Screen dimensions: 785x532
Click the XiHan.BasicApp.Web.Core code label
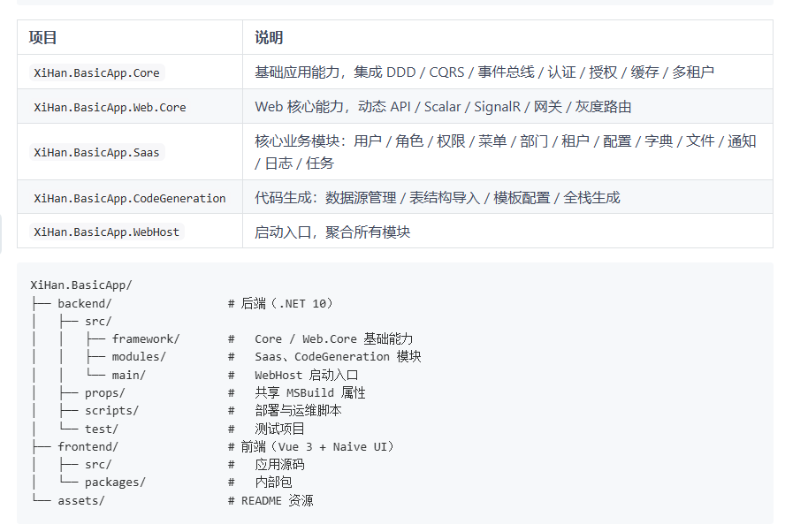coord(110,107)
